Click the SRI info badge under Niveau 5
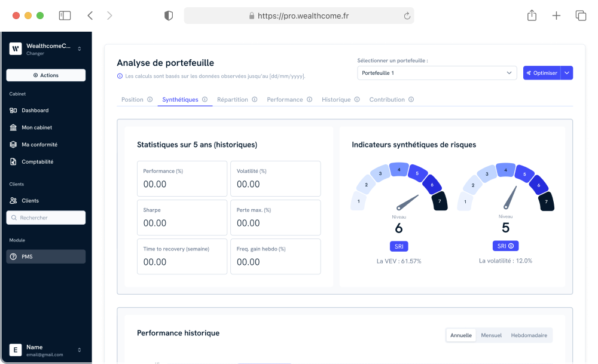598x364 pixels. pos(505,246)
